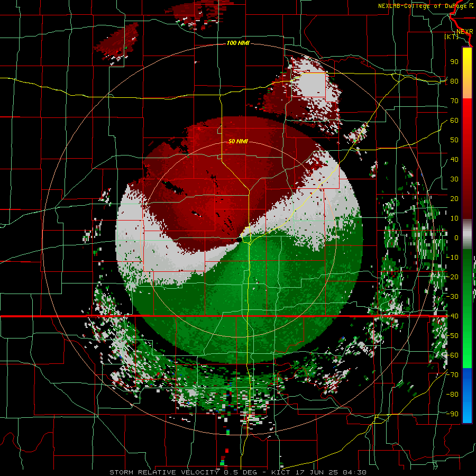Image resolution: width=476 pixels, height=476 pixels.
Task: Click the -10 value on the velocity scale
Action: [452, 258]
